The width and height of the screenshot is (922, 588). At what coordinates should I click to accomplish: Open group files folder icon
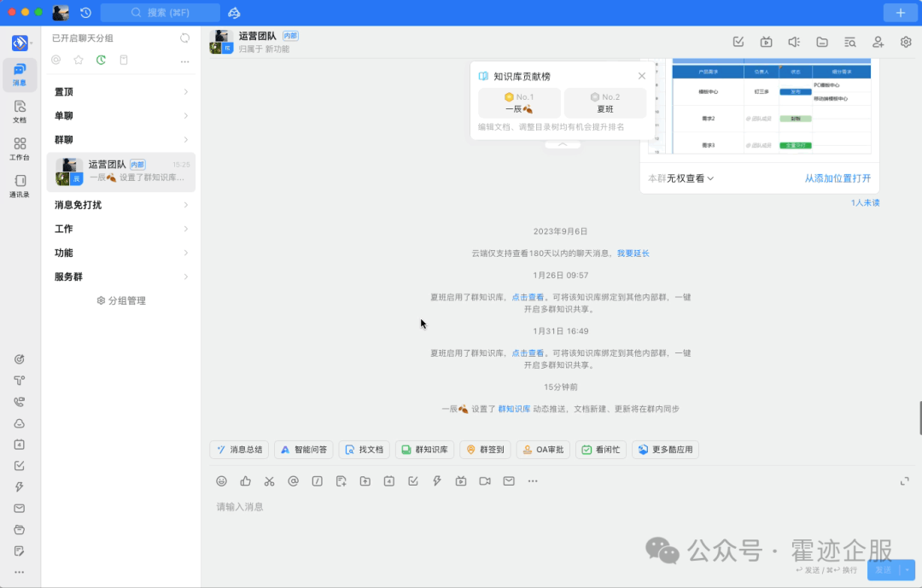822,42
